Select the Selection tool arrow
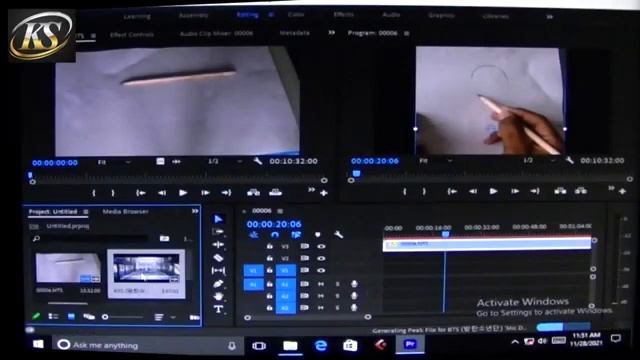The height and width of the screenshot is (360, 640). click(x=218, y=219)
